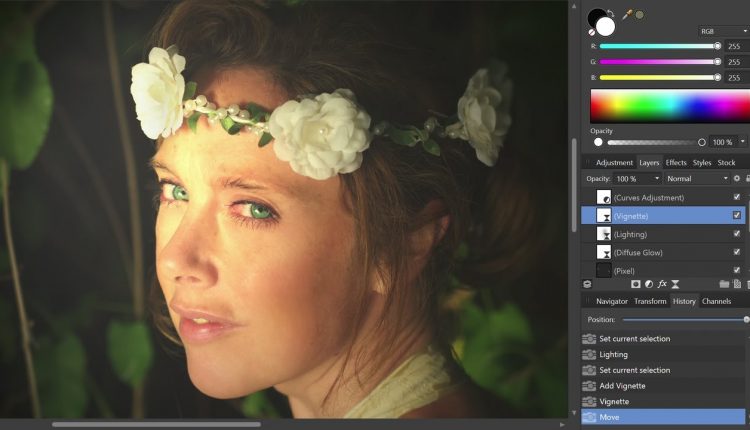Screen dimensions: 750x430
Task: Click the history Position slider
Action: pyautogui.click(x=685, y=320)
